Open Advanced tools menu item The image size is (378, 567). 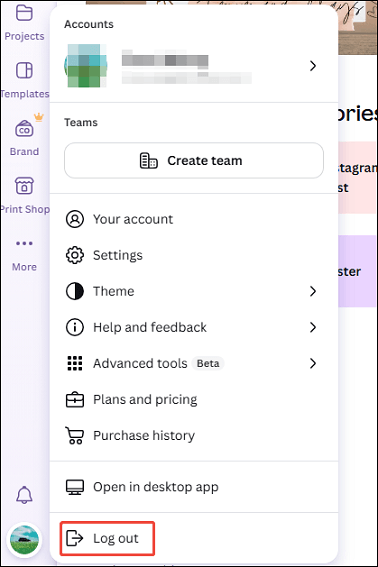[194, 363]
